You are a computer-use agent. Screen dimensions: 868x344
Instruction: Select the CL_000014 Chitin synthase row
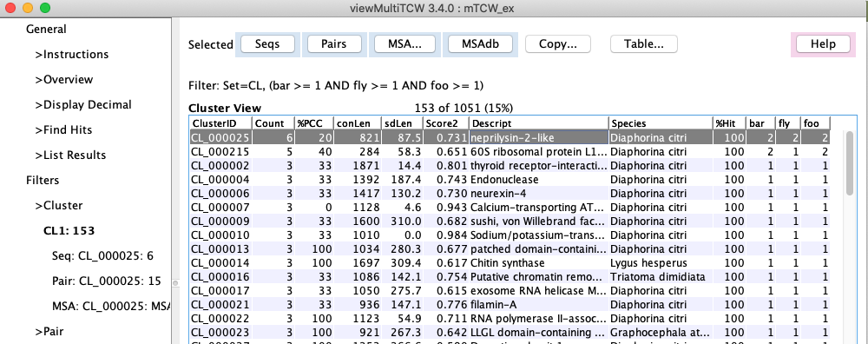tap(510, 263)
